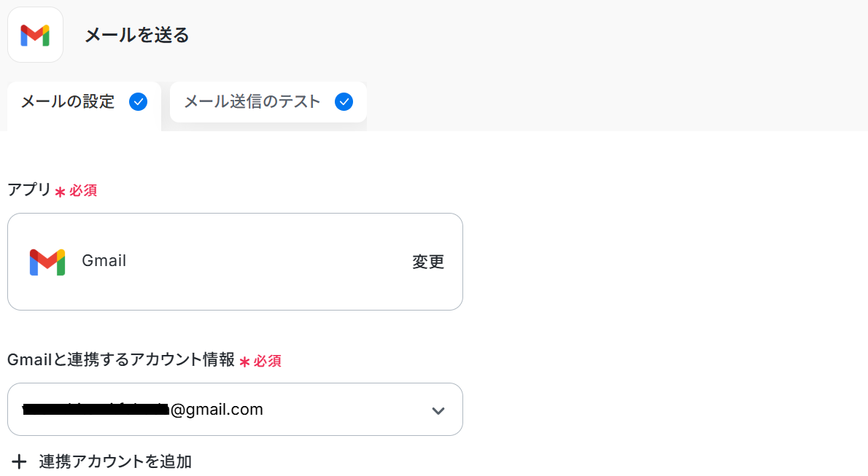Click the 必須 marker next to アプリ
868x476 pixels.
pyautogui.click(x=83, y=191)
